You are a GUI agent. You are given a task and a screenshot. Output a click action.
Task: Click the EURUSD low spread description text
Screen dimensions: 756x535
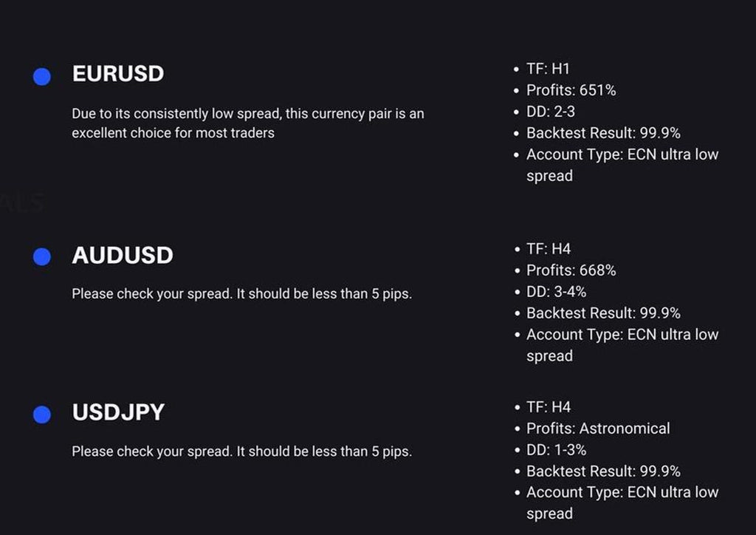click(x=247, y=123)
